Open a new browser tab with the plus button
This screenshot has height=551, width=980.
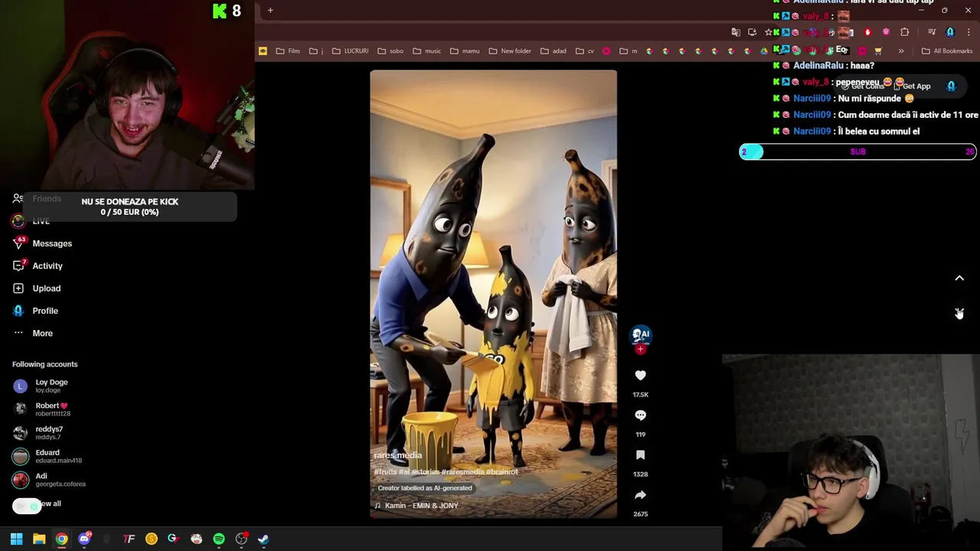[270, 10]
